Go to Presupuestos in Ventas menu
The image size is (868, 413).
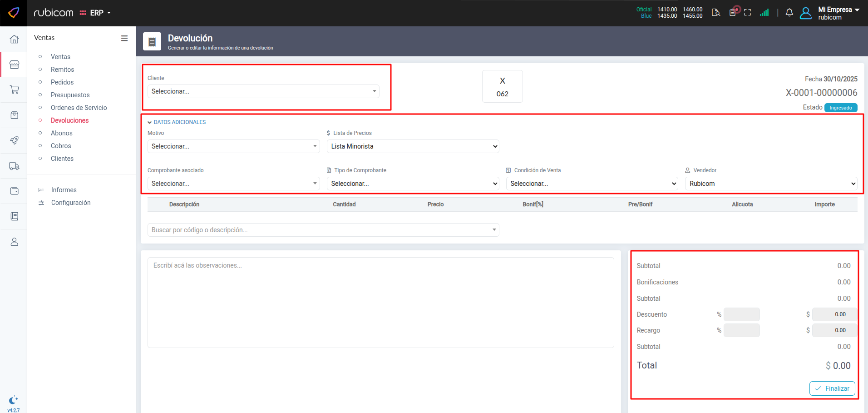[x=70, y=95]
